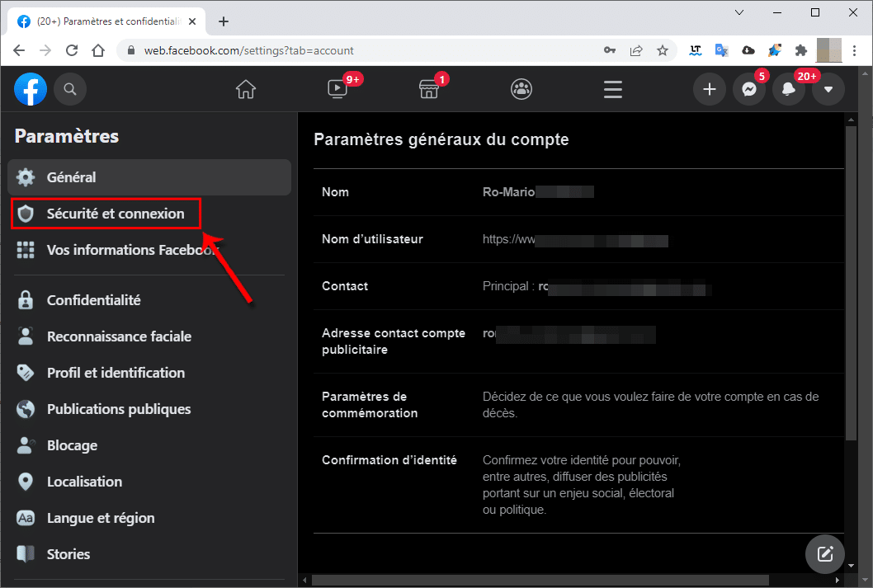The width and height of the screenshot is (873, 588).
Task: Open the hamburger menu icon
Action: 613,89
